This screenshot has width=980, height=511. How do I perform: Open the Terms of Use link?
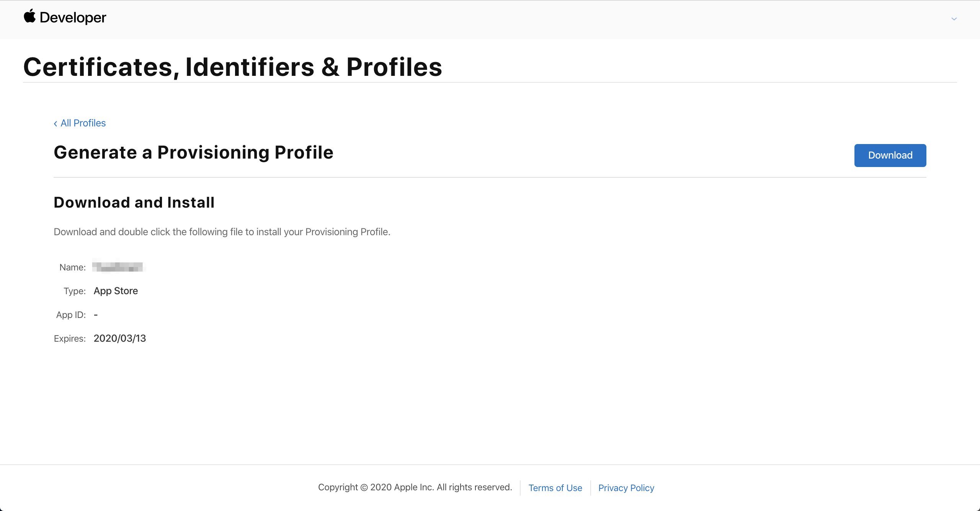click(x=555, y=488)
